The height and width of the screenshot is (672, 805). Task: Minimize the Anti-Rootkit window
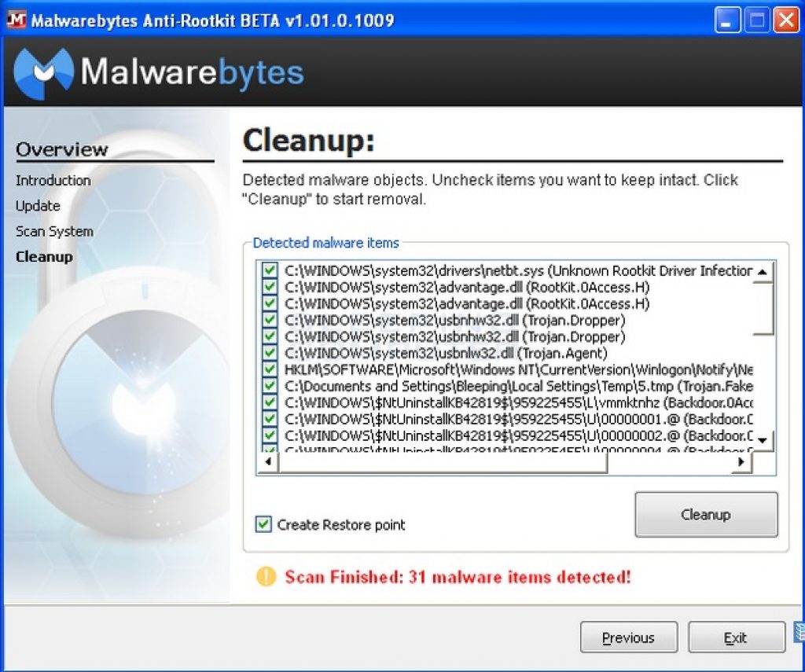pyautogui.click(x=727, y=20)
